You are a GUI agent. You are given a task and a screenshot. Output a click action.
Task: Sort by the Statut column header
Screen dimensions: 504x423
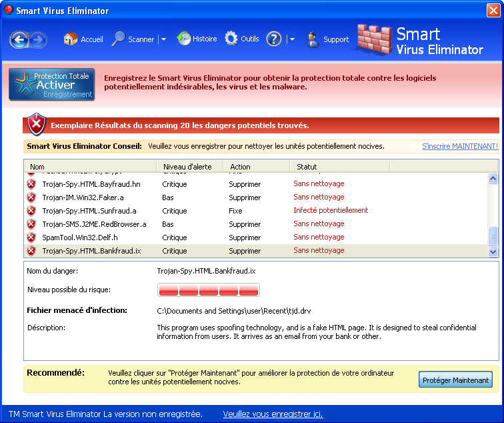(x=340, y=167)
